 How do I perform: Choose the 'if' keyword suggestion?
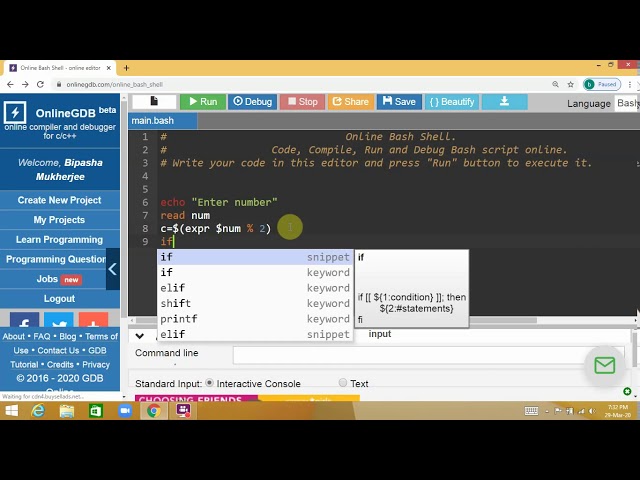pos(255,272)
